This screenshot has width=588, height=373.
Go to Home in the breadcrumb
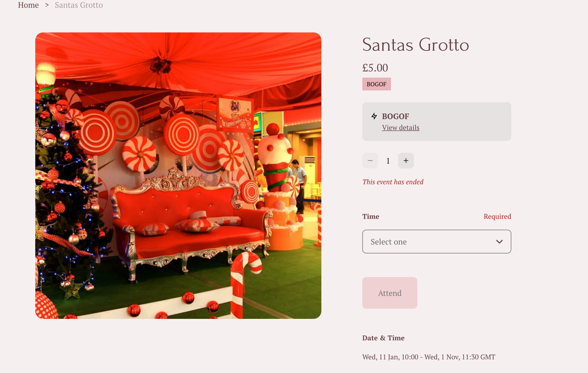pyautogui.click(x=28, y=5)
